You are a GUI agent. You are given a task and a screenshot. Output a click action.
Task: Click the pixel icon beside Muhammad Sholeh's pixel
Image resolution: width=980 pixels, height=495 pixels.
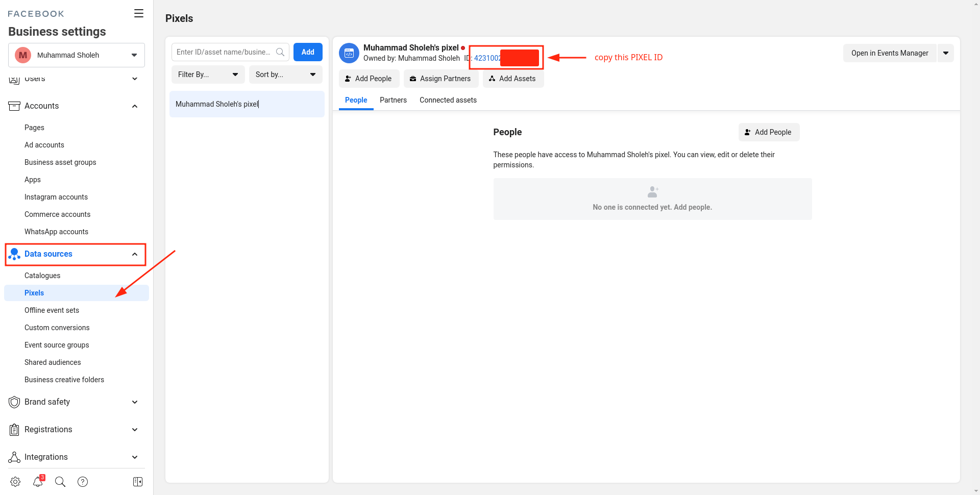coord(349,53)
